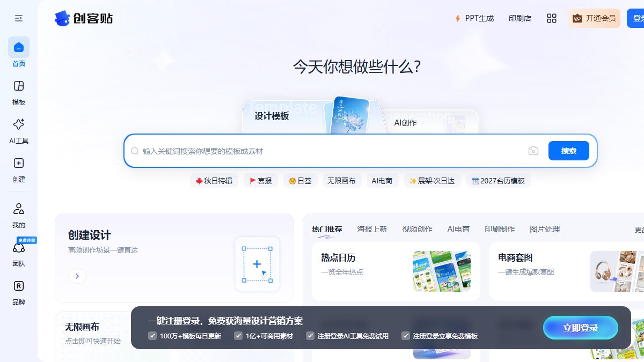Open the 热点日历 card
Image resolution: width=644 pixels, height=362 pixels.
(396, 271)
